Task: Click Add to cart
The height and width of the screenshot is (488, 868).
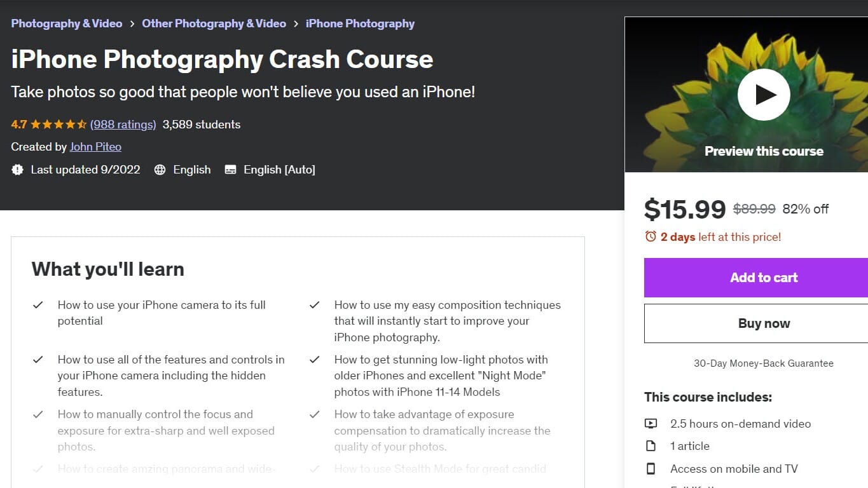Action: click(x=764, y=277)
